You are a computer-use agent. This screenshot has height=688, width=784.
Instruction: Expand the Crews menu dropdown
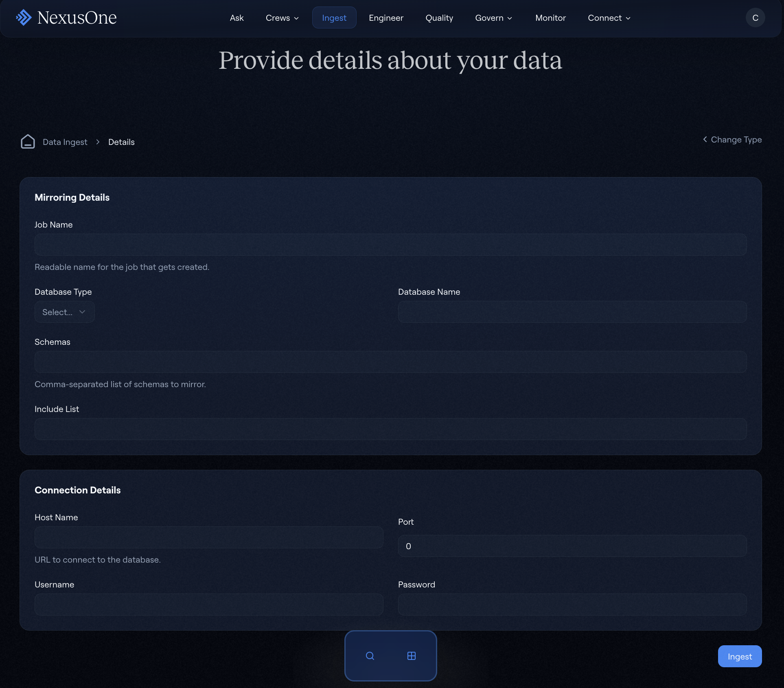click(x=282, y=18)
